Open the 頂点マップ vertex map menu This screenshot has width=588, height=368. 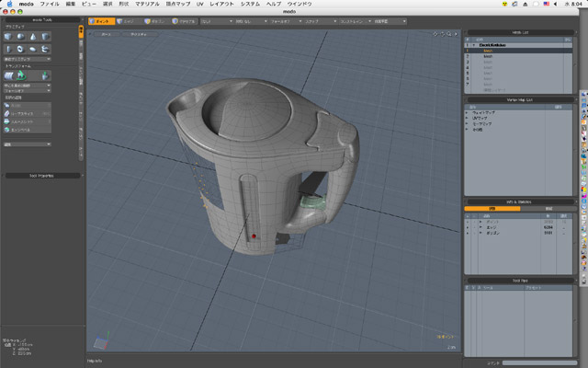pos(178,4)
